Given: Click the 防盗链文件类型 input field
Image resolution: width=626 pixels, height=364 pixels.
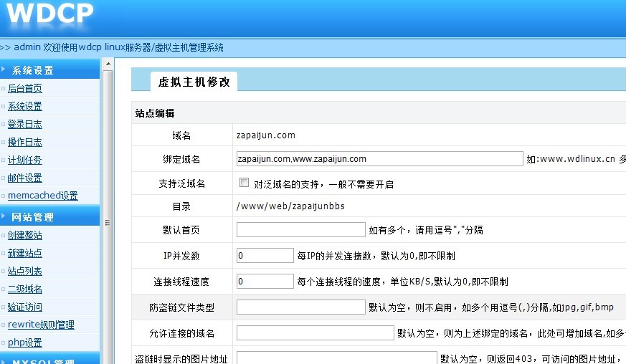Looking at the screenshot, I should tap(300, 307).
